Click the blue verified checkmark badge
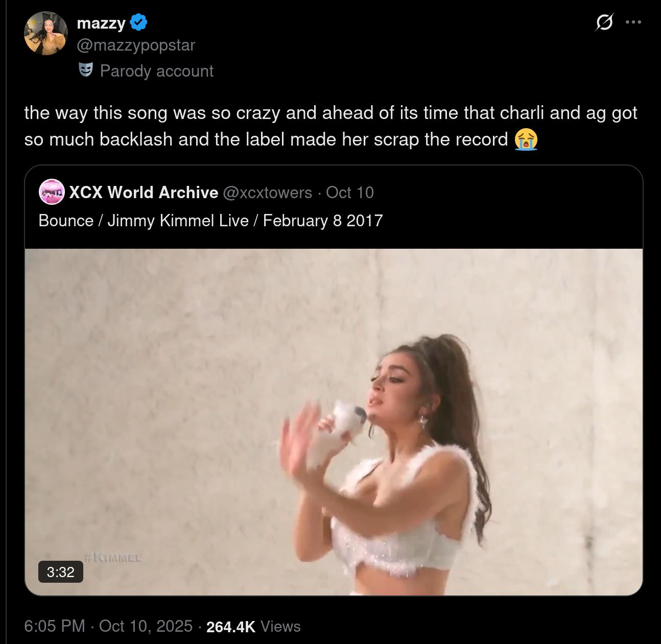 pyautogui.click(x=139, y=22)
